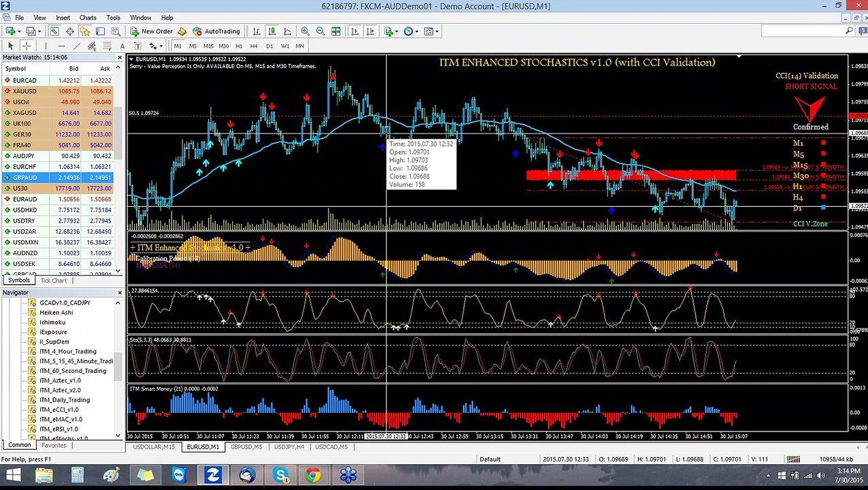This screenshot has height=490, width=868.
Task: Switch to M1 timeframe
Action: 178,46
